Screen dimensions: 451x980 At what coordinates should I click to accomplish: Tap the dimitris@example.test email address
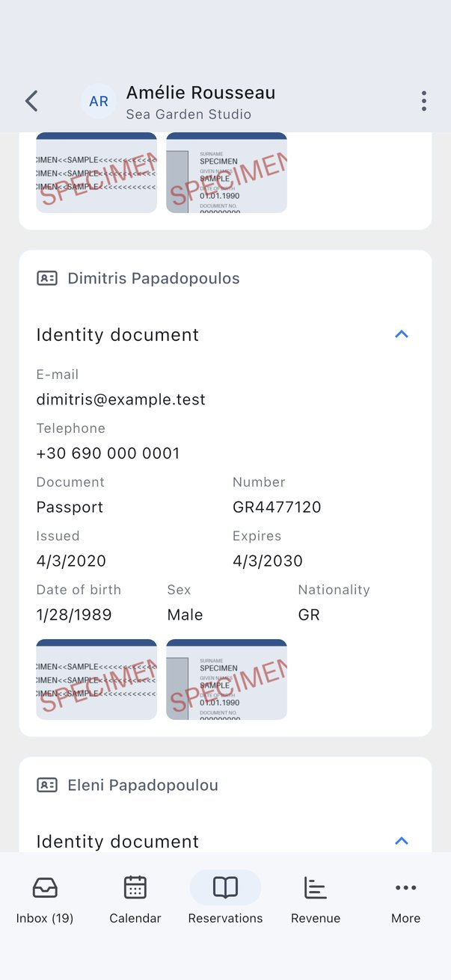tap(121, 399)
